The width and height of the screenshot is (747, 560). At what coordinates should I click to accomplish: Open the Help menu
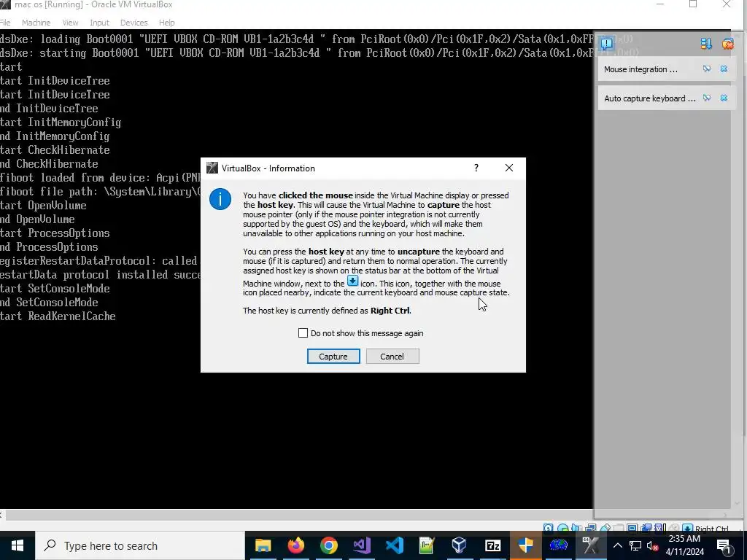(x=166, y=23)
